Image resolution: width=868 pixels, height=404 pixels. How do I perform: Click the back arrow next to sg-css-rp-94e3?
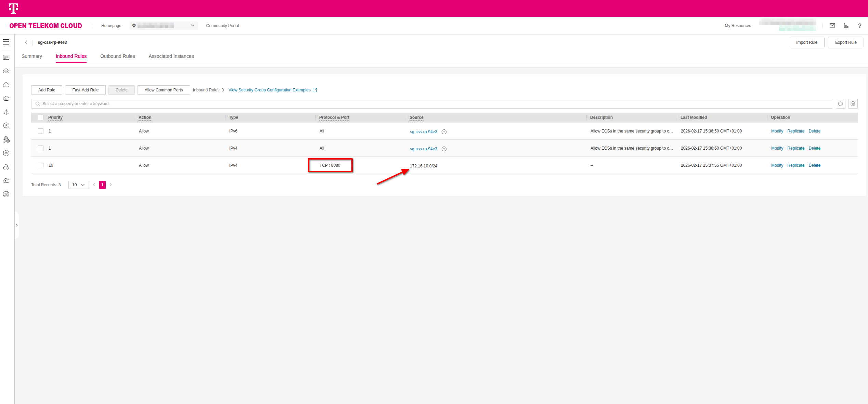pyautogui.click(x=26, y=42)
